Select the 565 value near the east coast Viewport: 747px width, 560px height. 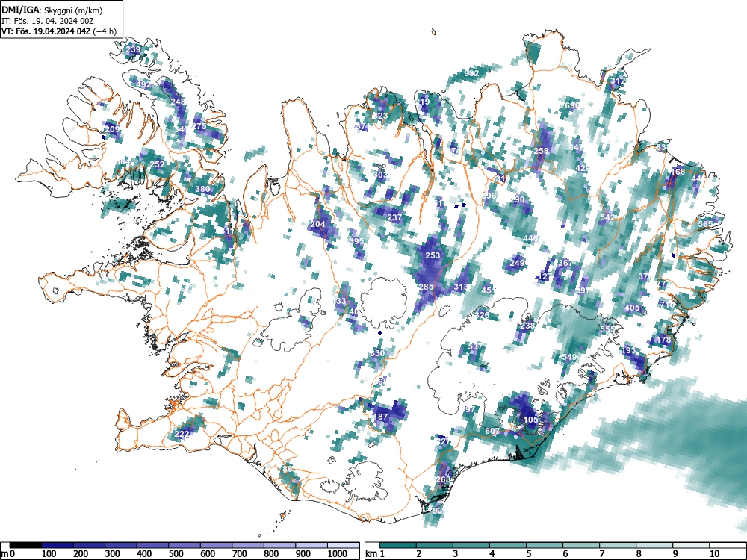pos(706,224)
